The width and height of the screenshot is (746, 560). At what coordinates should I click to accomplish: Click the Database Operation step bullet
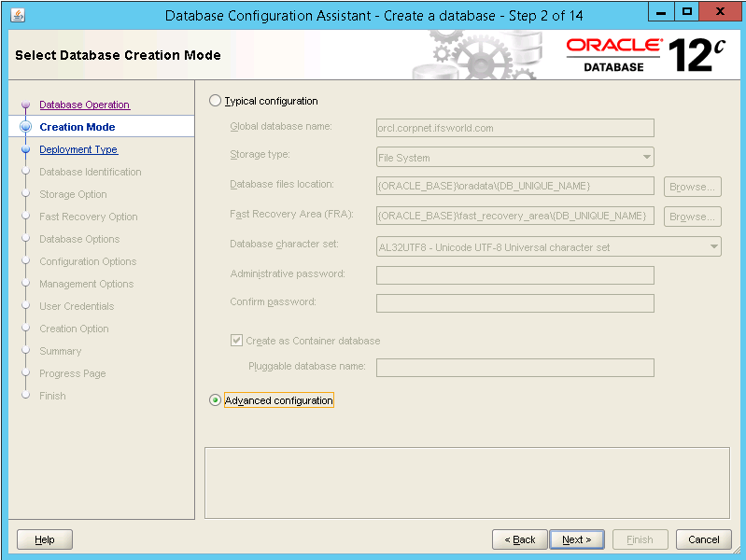pyautogui.click(x=25, y=105)
